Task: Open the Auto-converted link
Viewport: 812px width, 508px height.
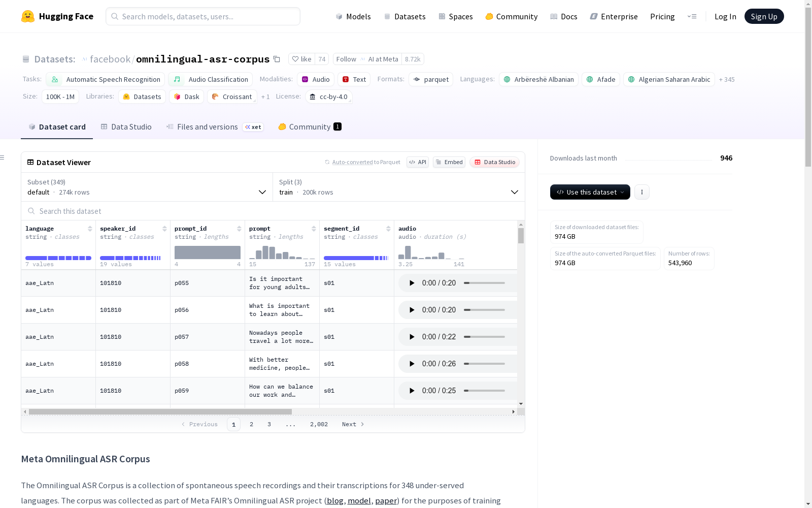Action: coord(353,162)
